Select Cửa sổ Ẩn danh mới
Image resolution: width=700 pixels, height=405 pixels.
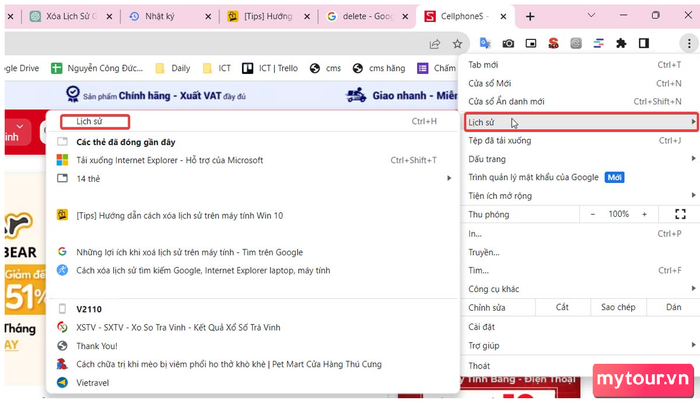(x=579, y=102)
